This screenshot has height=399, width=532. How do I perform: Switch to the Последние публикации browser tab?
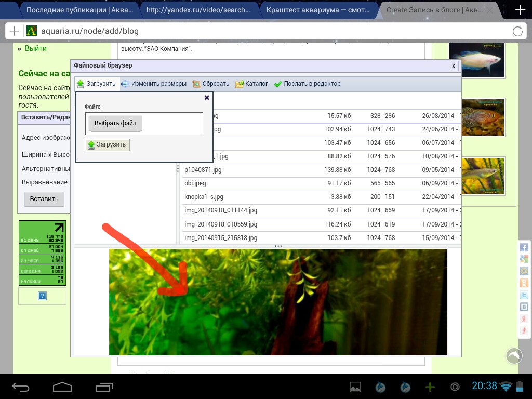[79, 10]
